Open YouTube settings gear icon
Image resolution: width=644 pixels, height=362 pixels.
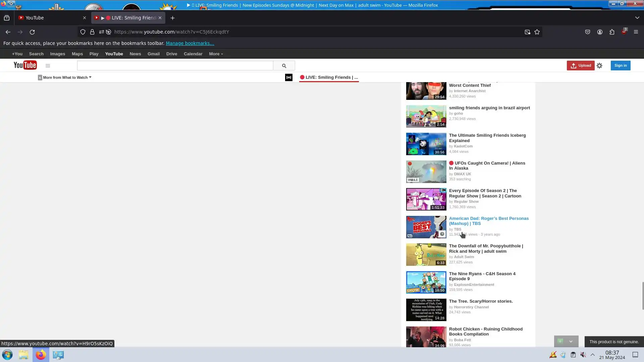point(599,66)
